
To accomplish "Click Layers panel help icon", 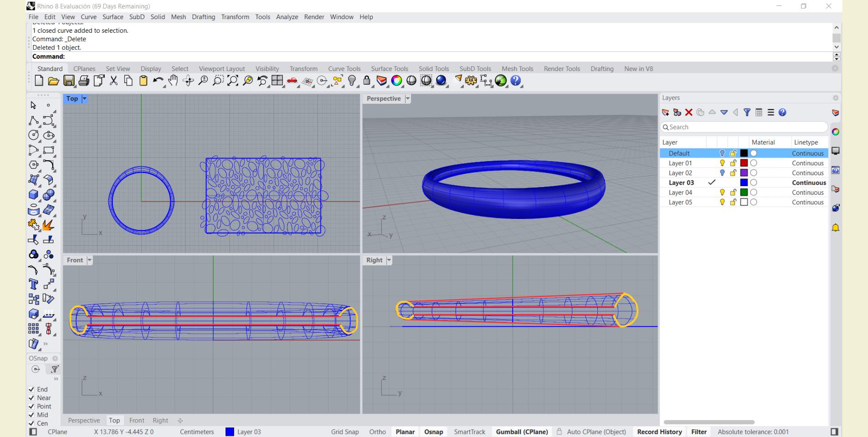I will [x=782, y=112].
